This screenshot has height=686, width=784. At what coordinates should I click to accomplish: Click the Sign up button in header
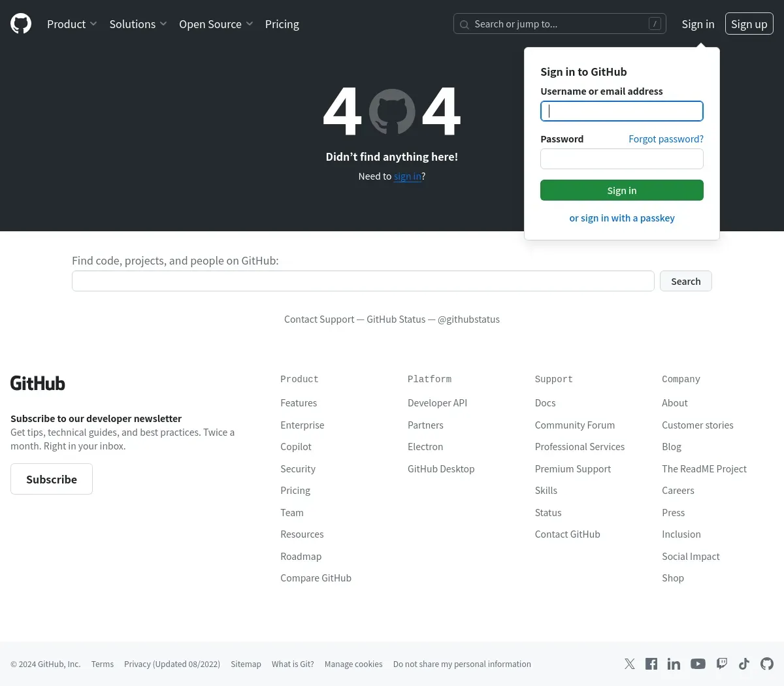point(749,24)
